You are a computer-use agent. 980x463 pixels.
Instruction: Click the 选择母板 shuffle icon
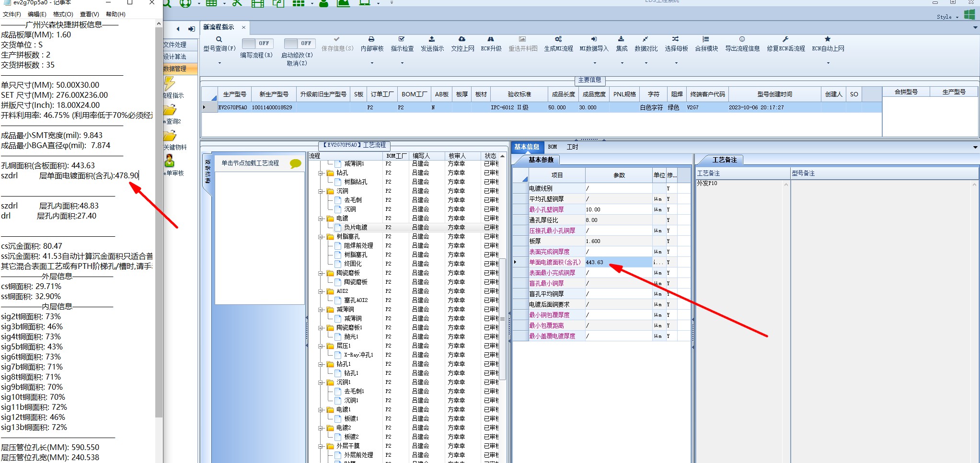coord(676,39)
